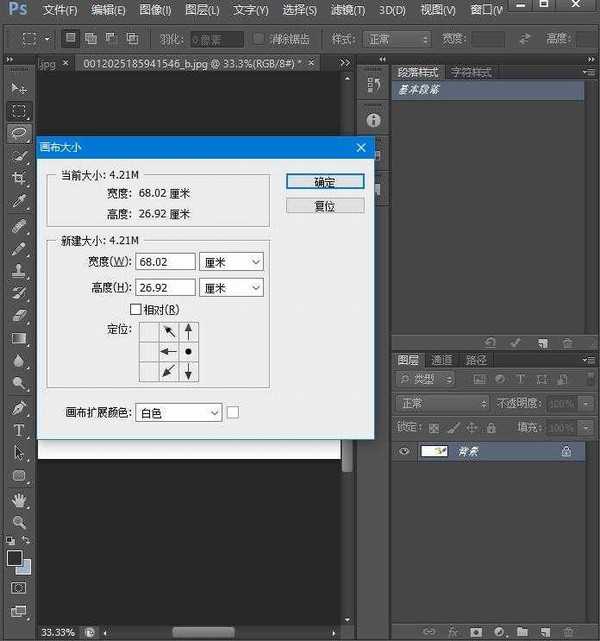Select the Type tool

(x=18, y=430)
